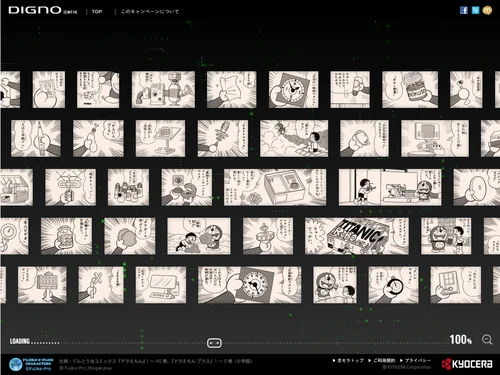The image size is (500, 375).
Task: Open the X-shaped gadget panel
Action: click(x=101, y=285)
